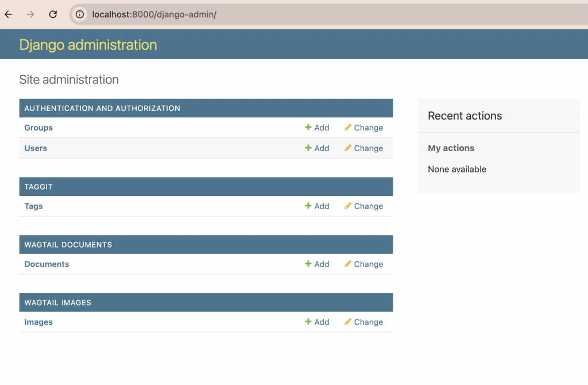Open the site info icon in address bar
Screen dimensions: 588x385
[x=79, y=14]
